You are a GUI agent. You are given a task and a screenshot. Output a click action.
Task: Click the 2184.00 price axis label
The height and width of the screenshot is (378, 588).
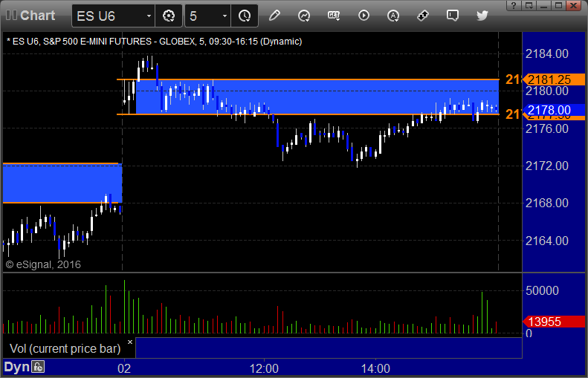tap(547, 54)
